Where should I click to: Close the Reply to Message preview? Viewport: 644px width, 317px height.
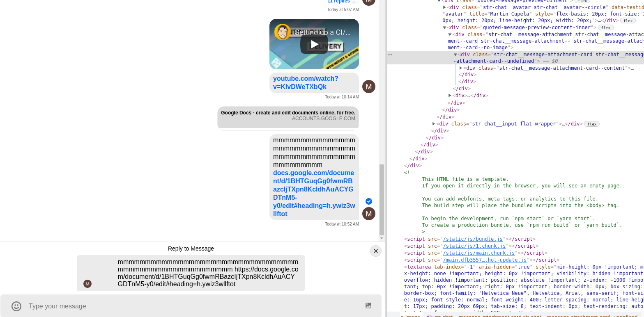(376, 251)
